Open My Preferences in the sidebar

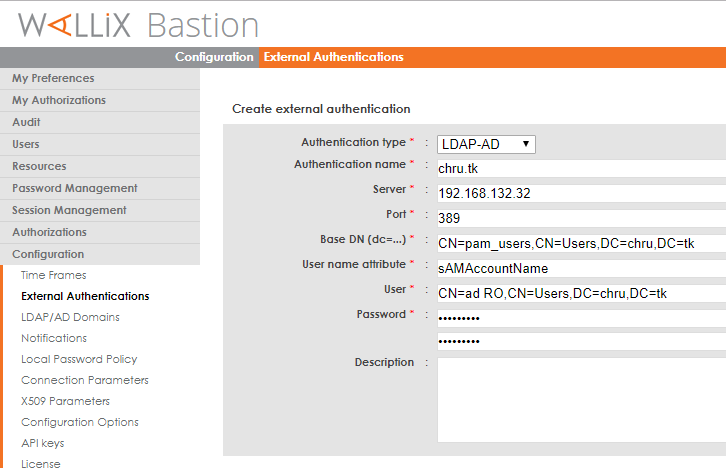(x=53, y=78)
